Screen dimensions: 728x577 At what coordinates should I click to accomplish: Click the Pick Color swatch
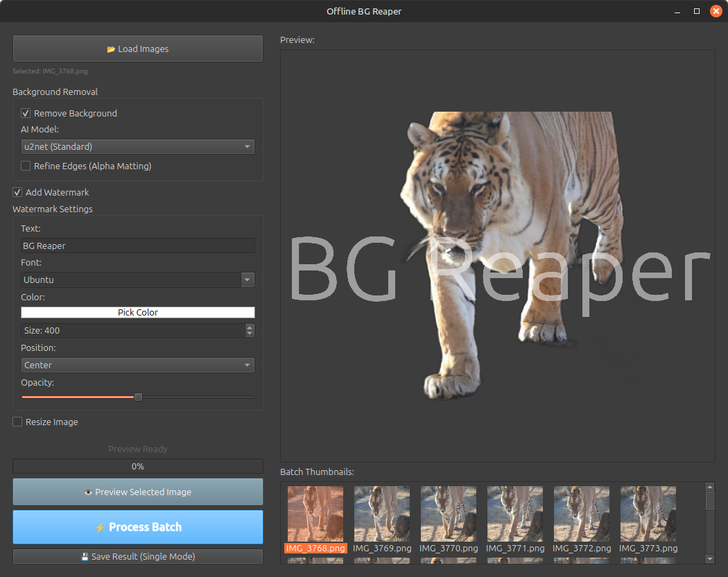pyautogui.click(x=138, y=312)
